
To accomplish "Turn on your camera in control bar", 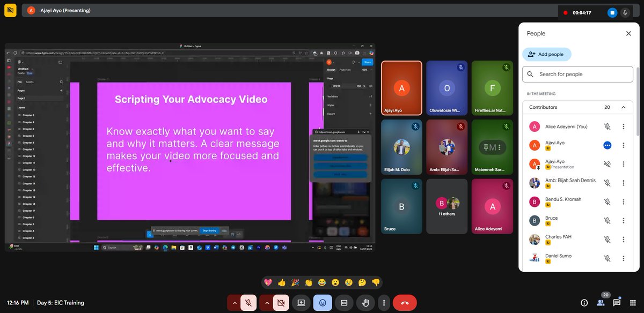I will coord(281,303).
